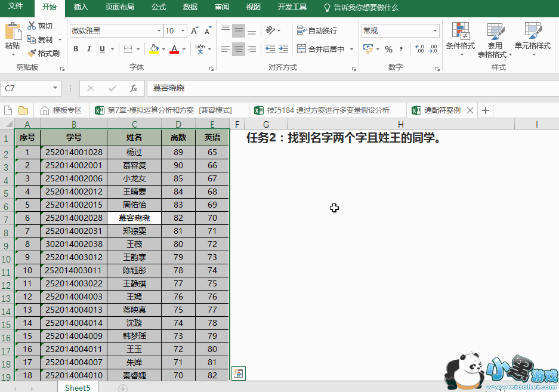Click the Cut (剪切) scissors icon
Image resolution: width=559 pixels, height=392 pixels.
tap(32, 26)
